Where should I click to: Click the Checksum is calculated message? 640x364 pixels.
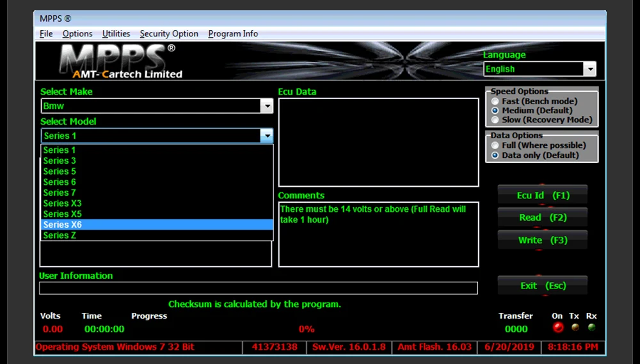click(x=255, y=304)
